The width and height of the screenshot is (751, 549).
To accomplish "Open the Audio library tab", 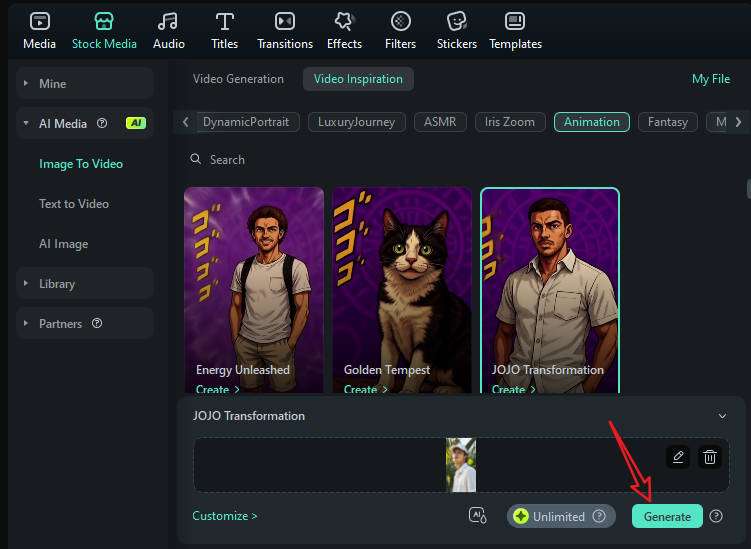I will coord(169,31).
